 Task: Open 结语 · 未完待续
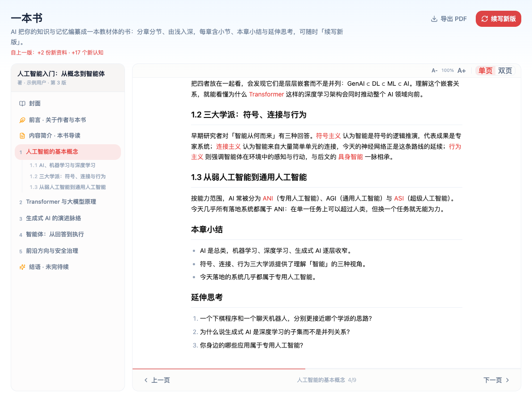click(x=68, y=267)
